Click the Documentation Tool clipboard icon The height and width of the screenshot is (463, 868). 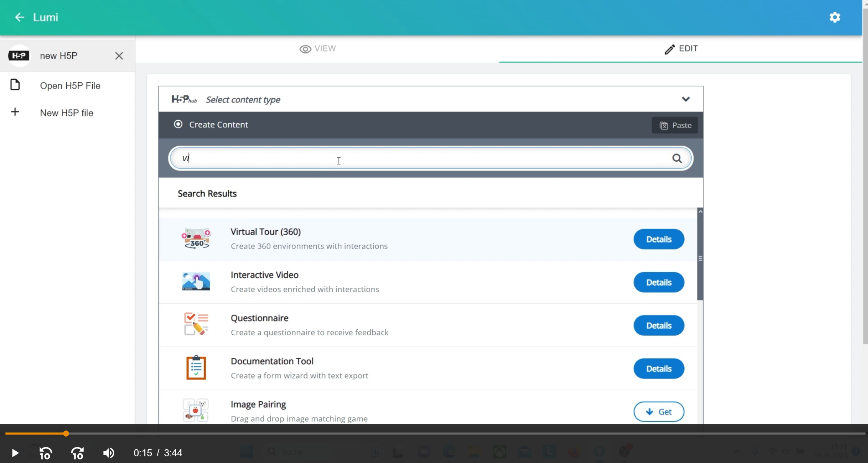tap(196, 368)
